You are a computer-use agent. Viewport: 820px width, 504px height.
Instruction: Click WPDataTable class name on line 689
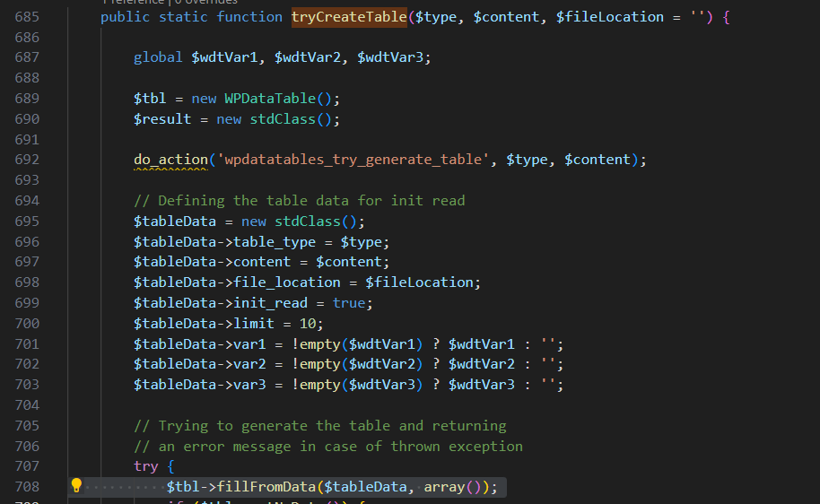270,99
